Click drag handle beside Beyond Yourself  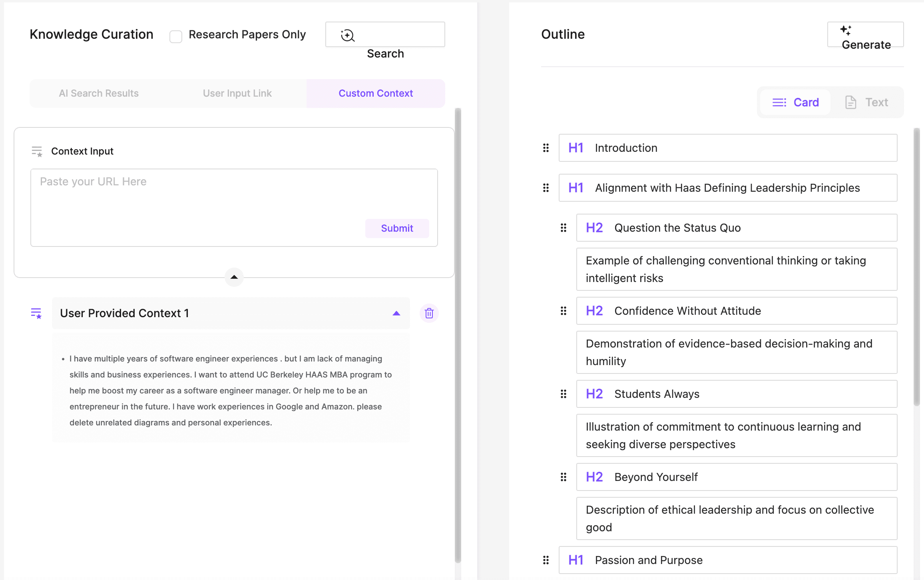[x=563, y=477]
